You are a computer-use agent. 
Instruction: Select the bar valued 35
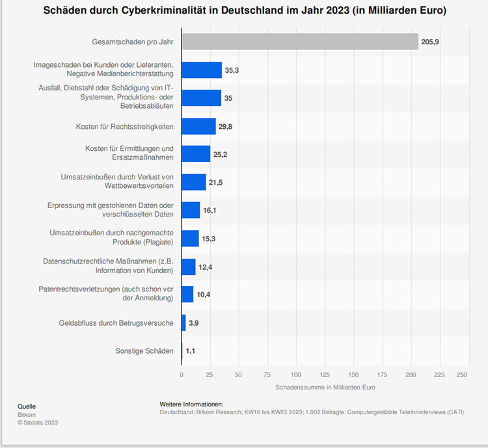click(x=201, y=98)
